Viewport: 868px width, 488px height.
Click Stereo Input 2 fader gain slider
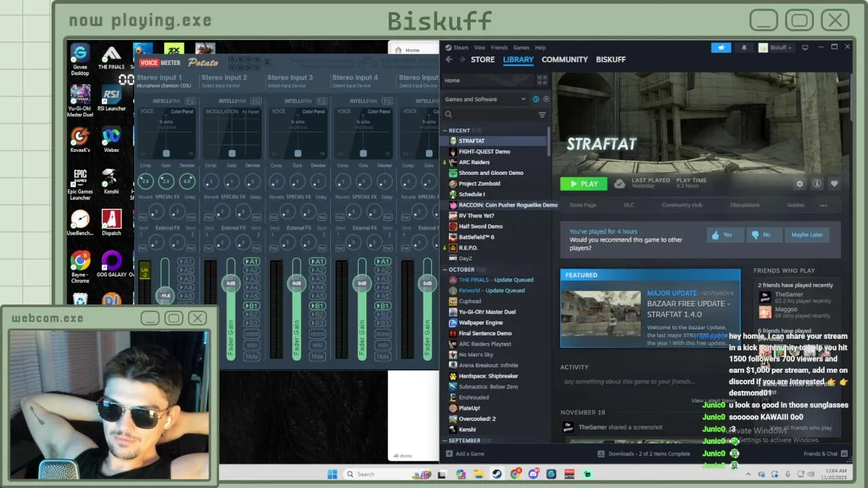click(x=231, y=283)
